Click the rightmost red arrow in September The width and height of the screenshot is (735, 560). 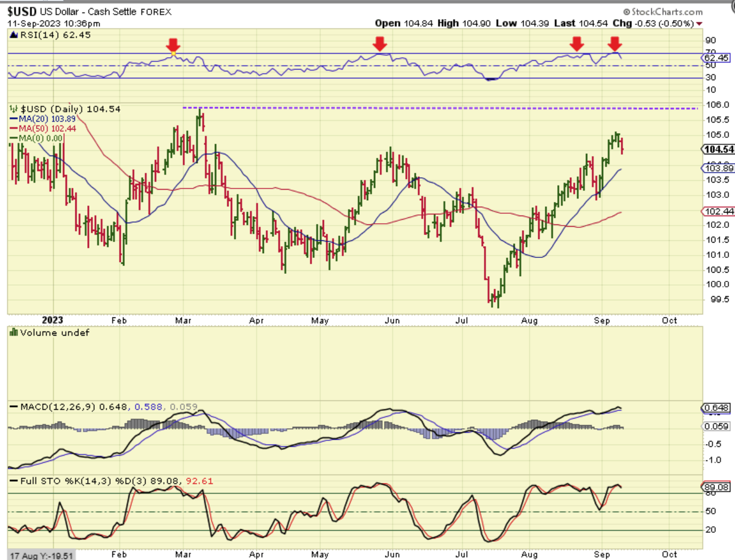tap(615, 44)
